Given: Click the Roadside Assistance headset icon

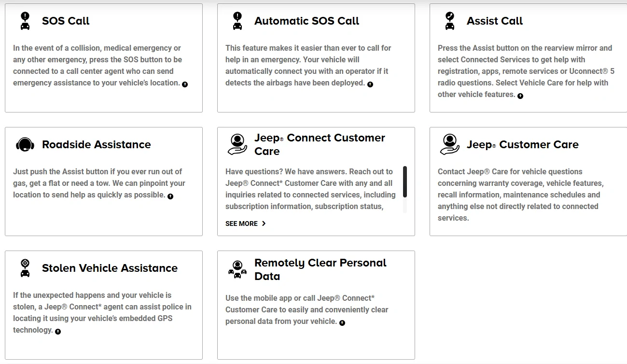Looking at the screenshot, I should (x=25, y=144).
